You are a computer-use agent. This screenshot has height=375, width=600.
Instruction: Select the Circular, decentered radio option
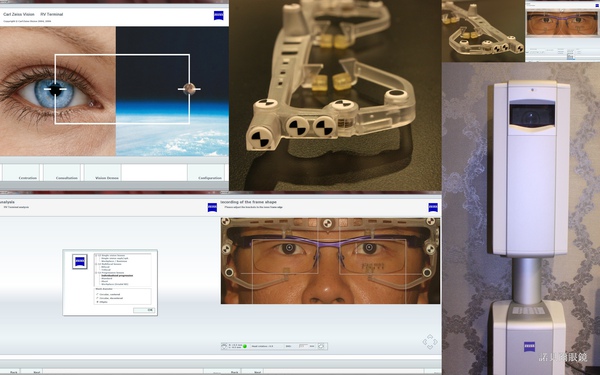[109, 298]
